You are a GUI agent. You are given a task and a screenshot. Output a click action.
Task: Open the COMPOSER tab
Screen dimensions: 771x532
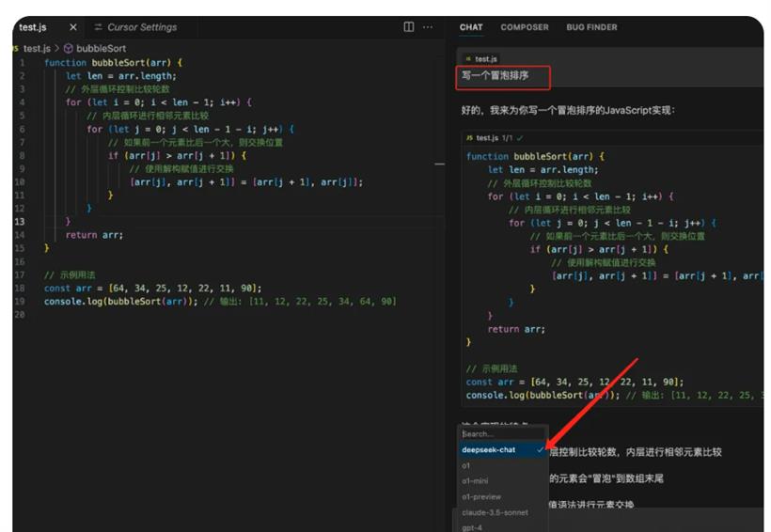524,27
